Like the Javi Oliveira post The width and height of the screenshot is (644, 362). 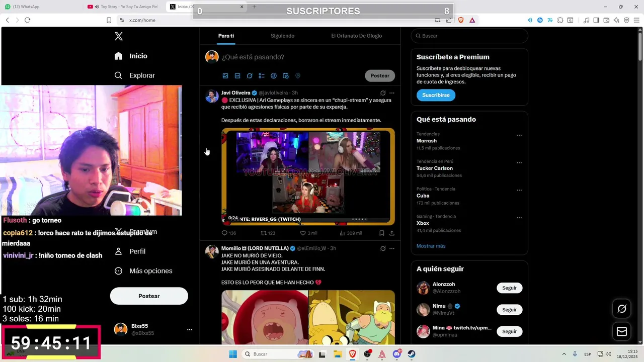(x=308, y=233)
